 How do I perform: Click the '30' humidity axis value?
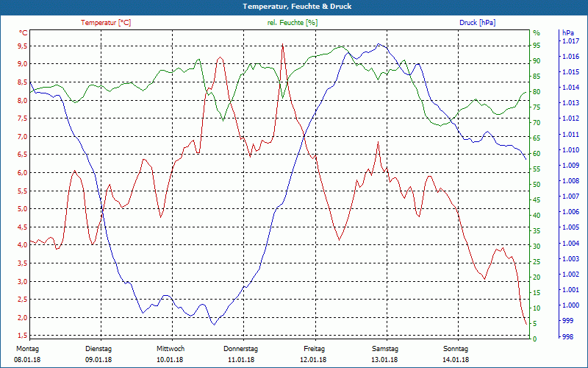click(x=537, y=247)
